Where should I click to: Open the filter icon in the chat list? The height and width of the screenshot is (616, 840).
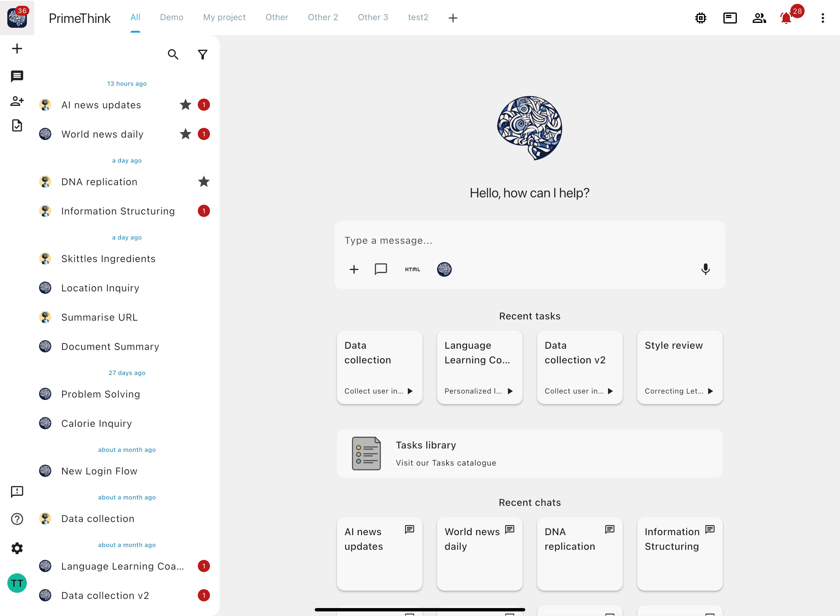[203, 54]
